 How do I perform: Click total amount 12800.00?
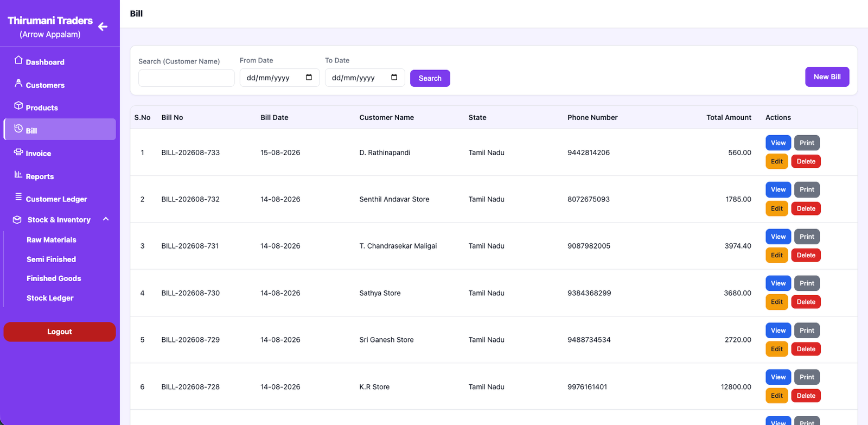tap(736, 387)
